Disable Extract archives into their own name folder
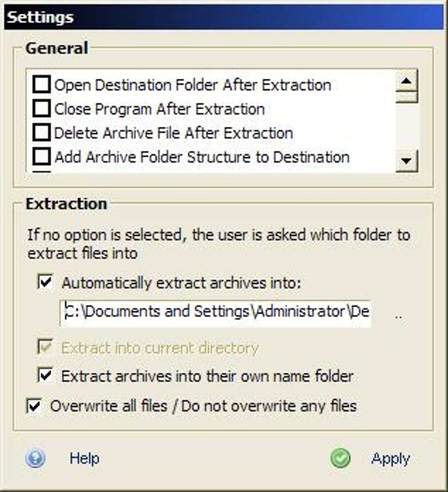 pyautogui.click(x=46, y=376)
